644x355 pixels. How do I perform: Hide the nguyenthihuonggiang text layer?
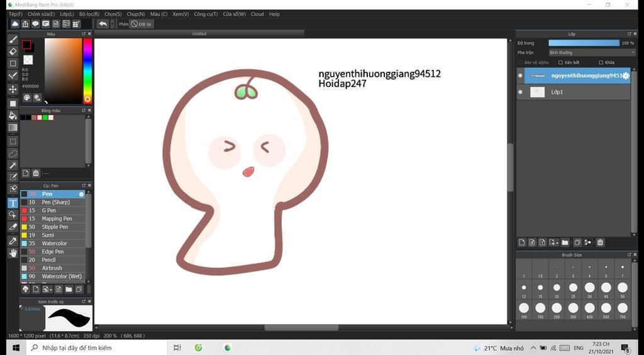point(520,76)
